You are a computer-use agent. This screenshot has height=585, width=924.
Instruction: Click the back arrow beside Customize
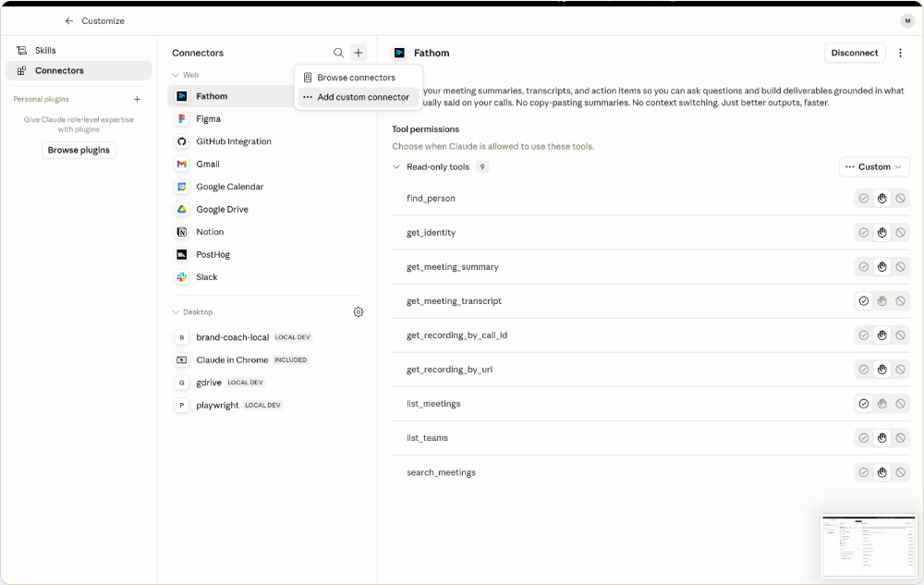pos(69,21)
